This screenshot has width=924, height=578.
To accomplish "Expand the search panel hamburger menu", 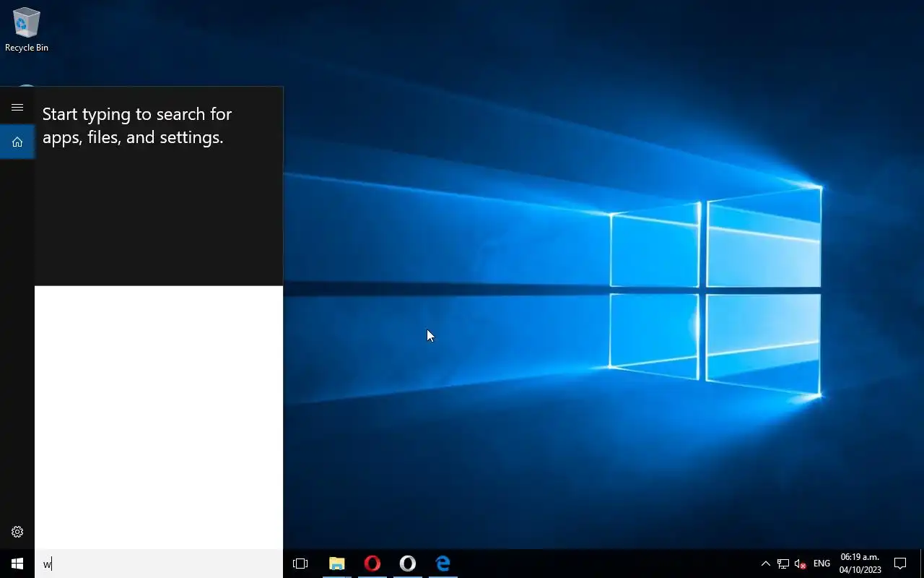I will (x=17, y=107).
